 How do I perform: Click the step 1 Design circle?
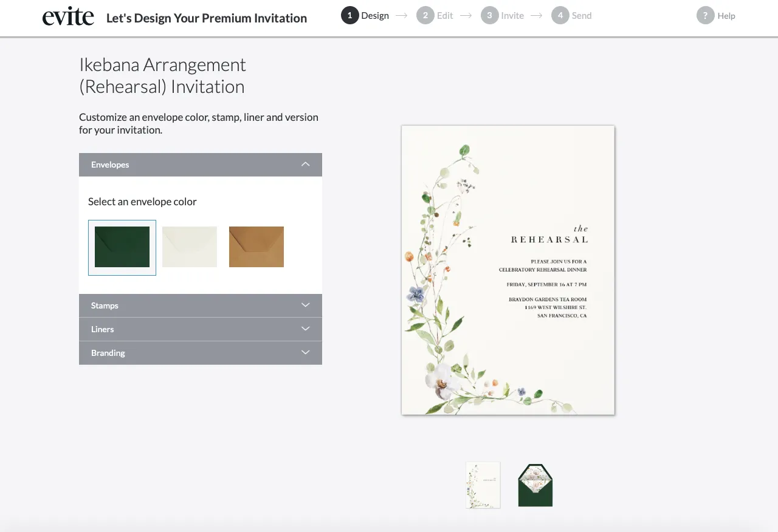(349, 15)
